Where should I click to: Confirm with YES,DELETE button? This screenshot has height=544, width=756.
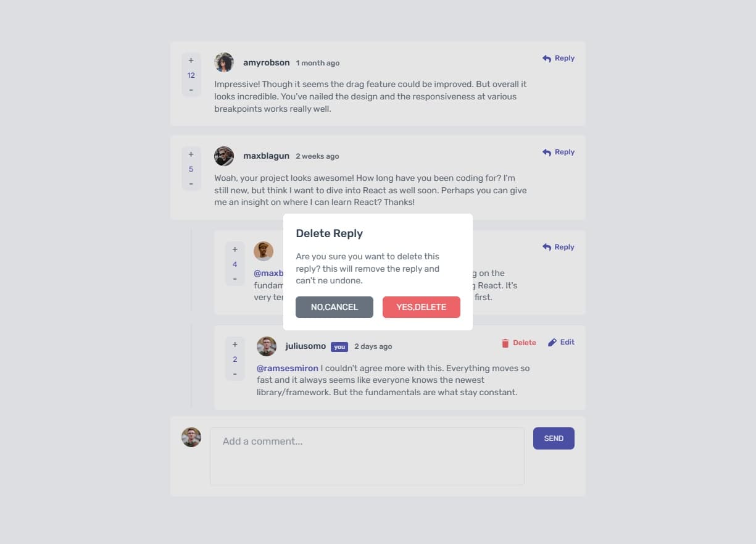coord(422,307)
